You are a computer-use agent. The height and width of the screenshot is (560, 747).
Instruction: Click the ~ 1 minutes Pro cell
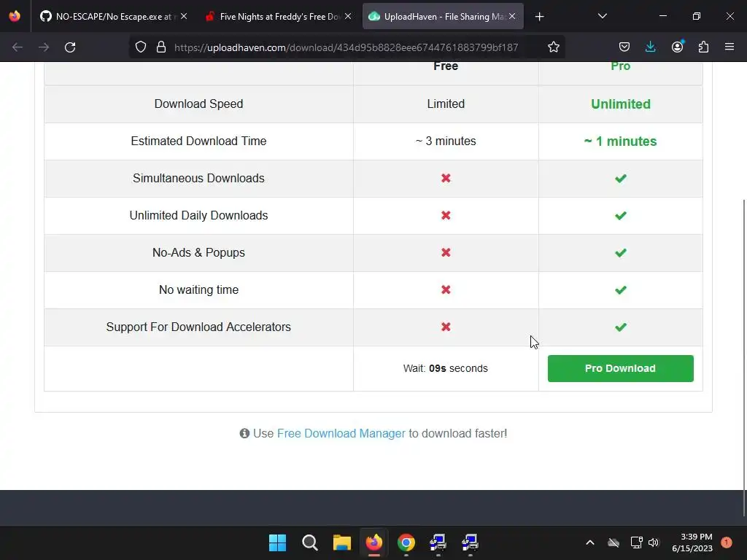(x=620, y=141)
